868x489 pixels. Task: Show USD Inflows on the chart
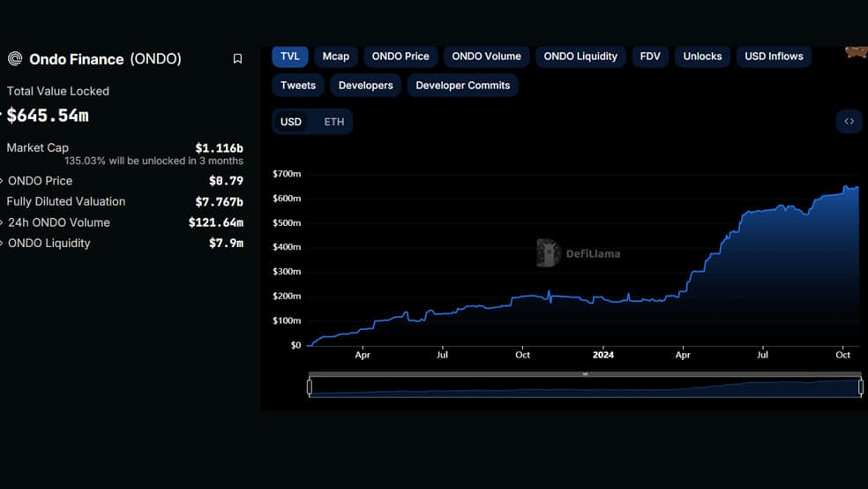(x=774, y=56)
